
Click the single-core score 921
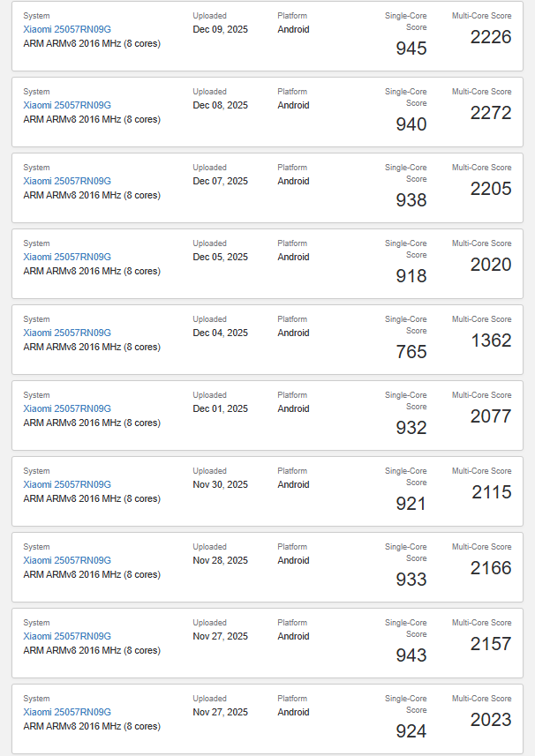point(411,504)
